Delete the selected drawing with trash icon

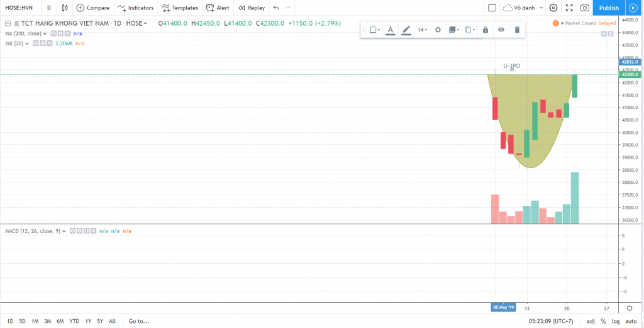517,30
